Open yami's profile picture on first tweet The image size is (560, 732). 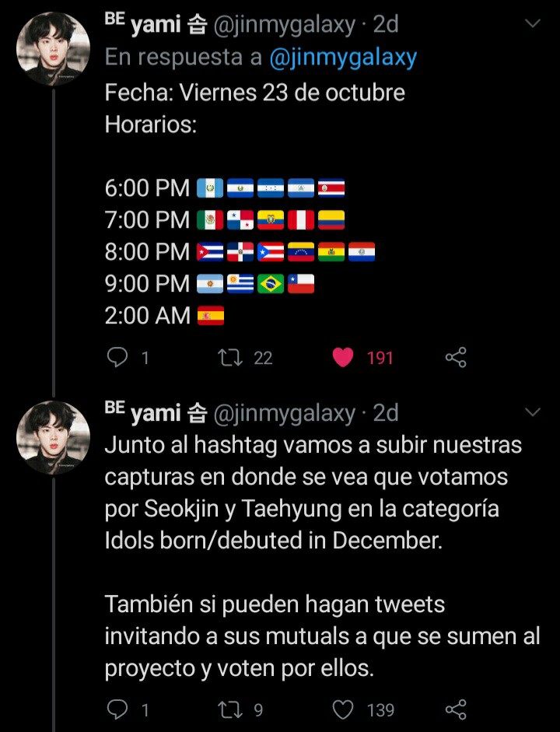point(54,50)
